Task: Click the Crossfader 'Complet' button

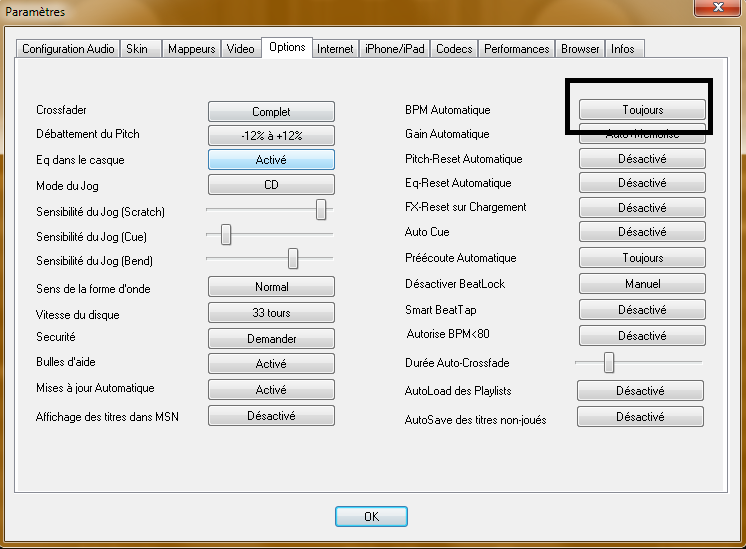Action: [271, 112]
